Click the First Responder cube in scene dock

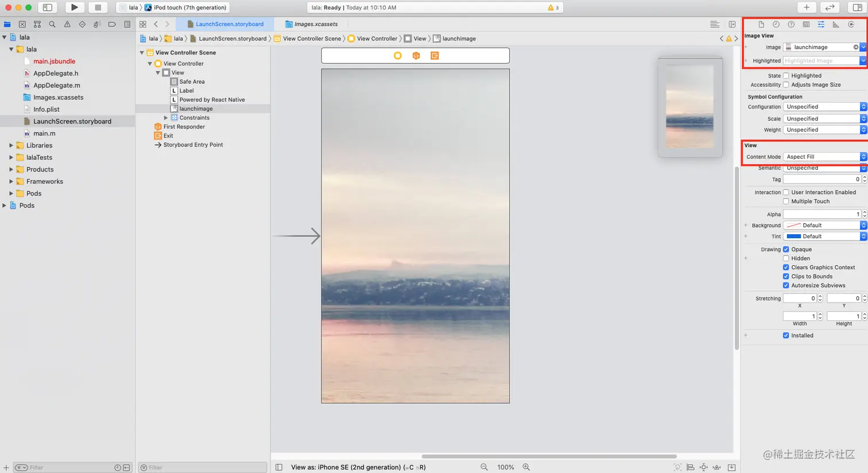[x=416, y=56]
